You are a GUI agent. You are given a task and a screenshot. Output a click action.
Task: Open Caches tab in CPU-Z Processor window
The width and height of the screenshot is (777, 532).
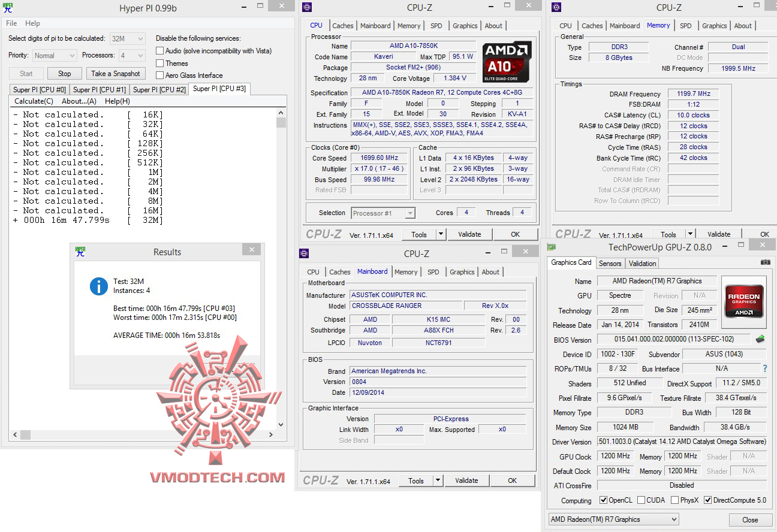(x=343, y=26)
